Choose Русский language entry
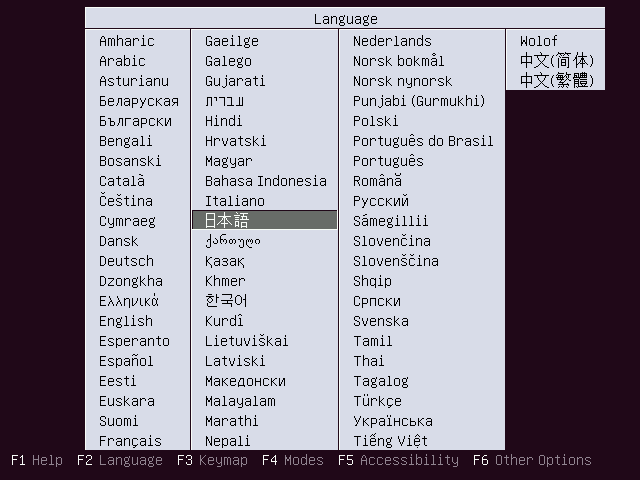This screenshot has height=480, width=640. (381, 201)
